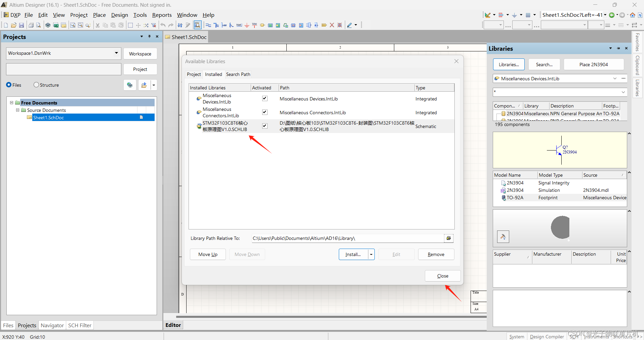
Task: Collapse the Source Documents tree node
Action: pyautogui.click(x=18, y=110)
